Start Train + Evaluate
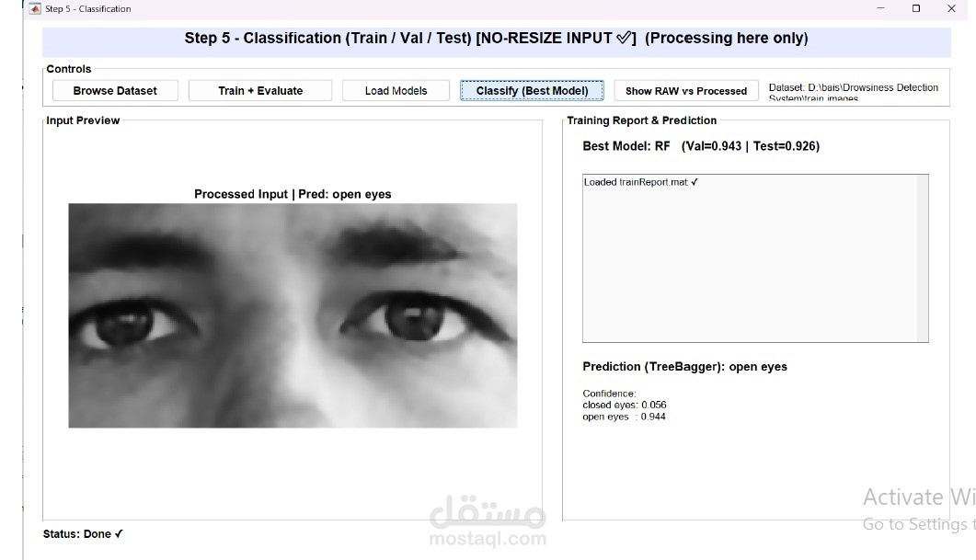 (x=260, y=91)
